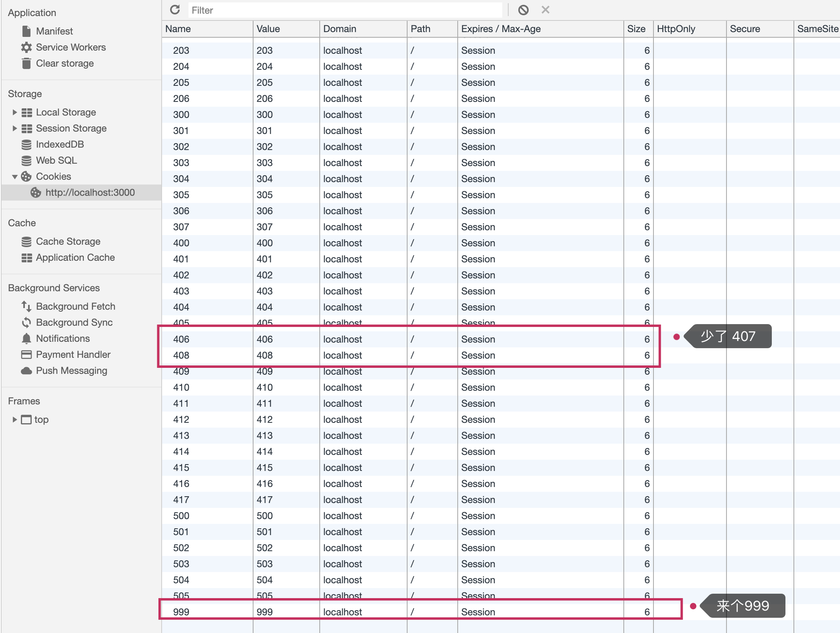Open Service Workers panel
This screenshot has height=633, width=840.
pos(71,47)
